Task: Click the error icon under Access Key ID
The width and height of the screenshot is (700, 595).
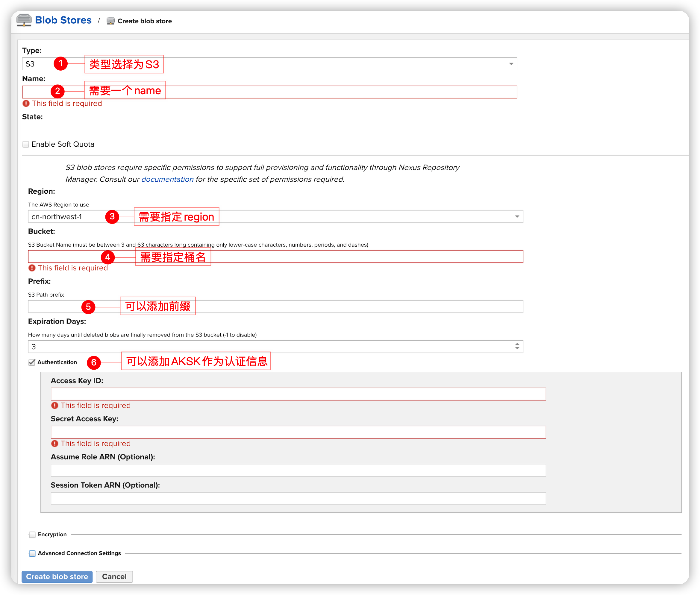Action: coord(55,405)
